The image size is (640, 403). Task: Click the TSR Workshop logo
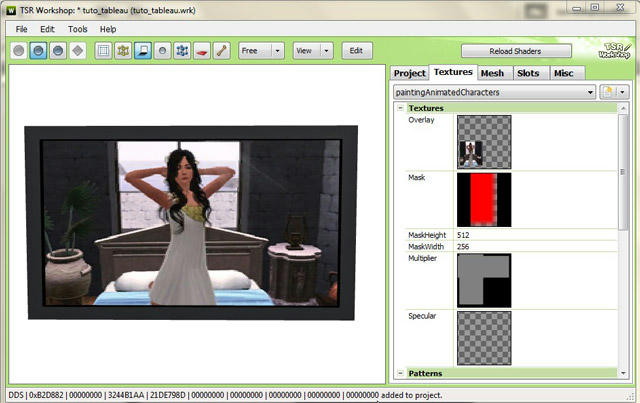tap(615, 50)
